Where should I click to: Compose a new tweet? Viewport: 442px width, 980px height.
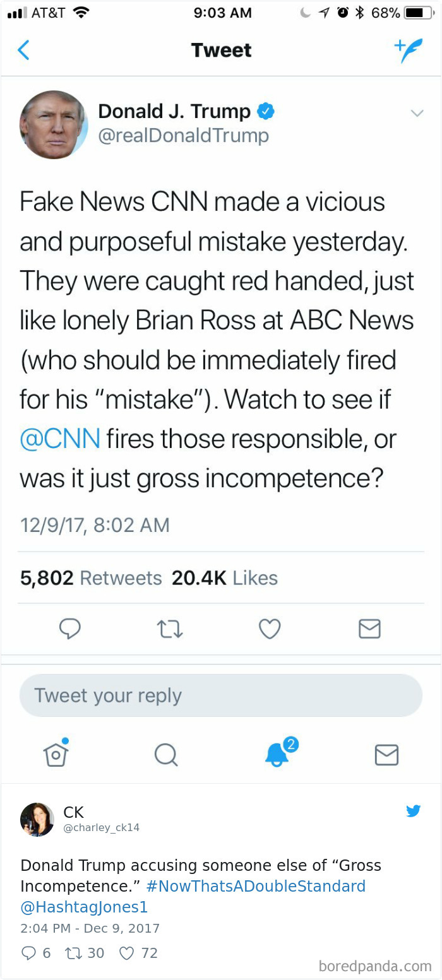pos(408,50)
